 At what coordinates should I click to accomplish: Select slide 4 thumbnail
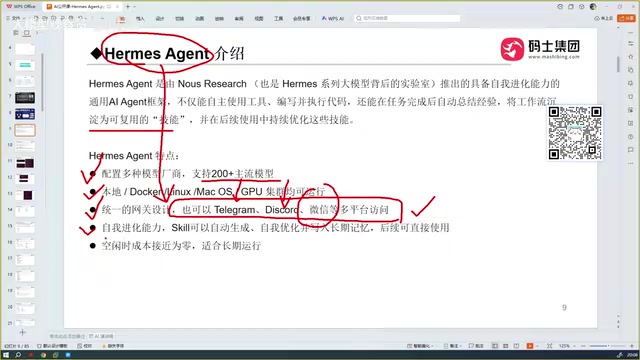click(25, 49)
